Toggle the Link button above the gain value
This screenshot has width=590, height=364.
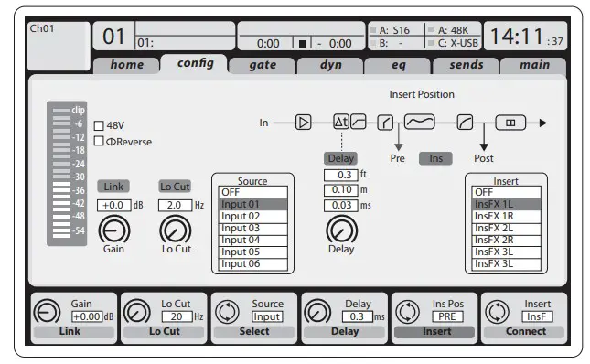pyautogui.click(x=113, y=187)
